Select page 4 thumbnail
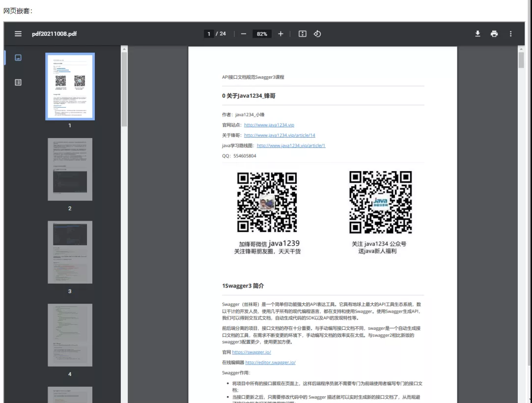Image resolution: width=532 pixels, height=403 pixels. (x=70, y=335)
